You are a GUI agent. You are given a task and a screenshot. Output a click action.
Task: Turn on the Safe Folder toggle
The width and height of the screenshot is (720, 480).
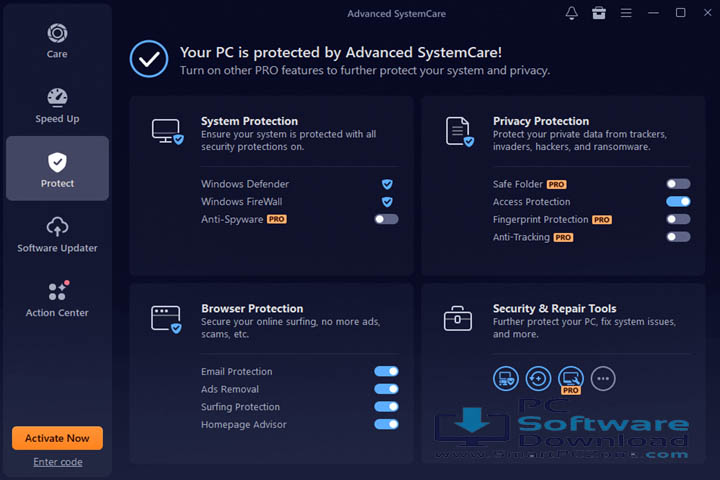coord(678,184)
